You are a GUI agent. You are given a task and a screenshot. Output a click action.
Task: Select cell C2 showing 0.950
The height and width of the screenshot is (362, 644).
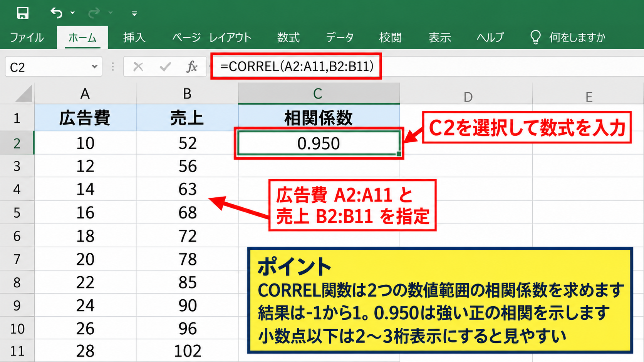pyautogui.click(x=319, y=143)
